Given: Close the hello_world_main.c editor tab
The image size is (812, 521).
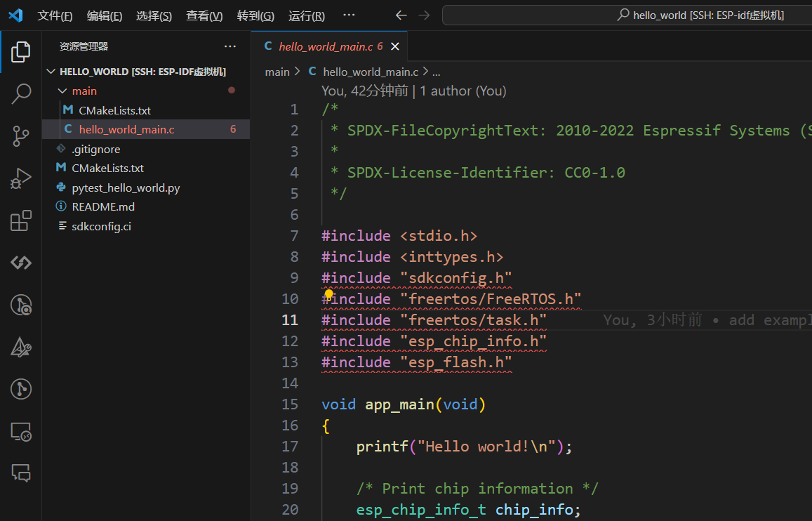Looking at the screenshot, I should [395, 46].
